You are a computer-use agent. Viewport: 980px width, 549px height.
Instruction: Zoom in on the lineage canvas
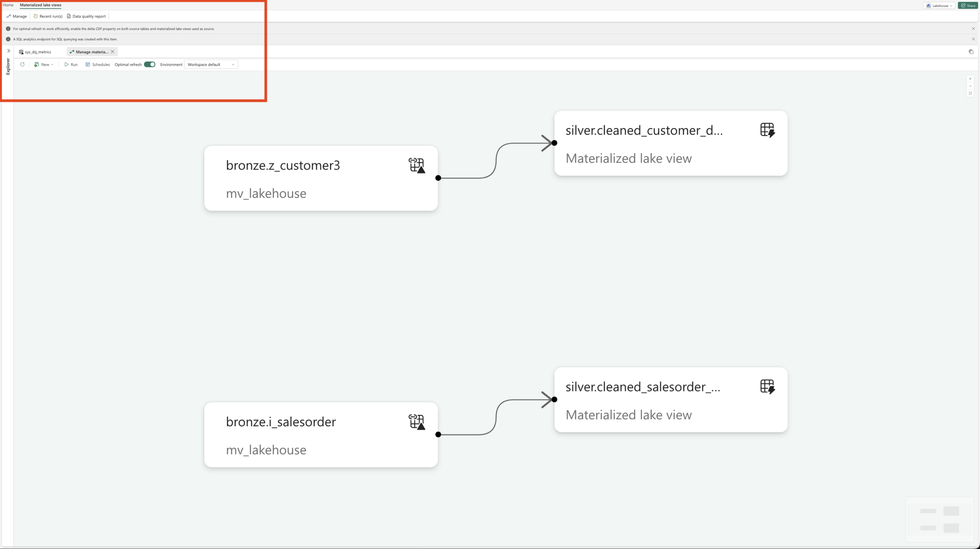(970, 79)
